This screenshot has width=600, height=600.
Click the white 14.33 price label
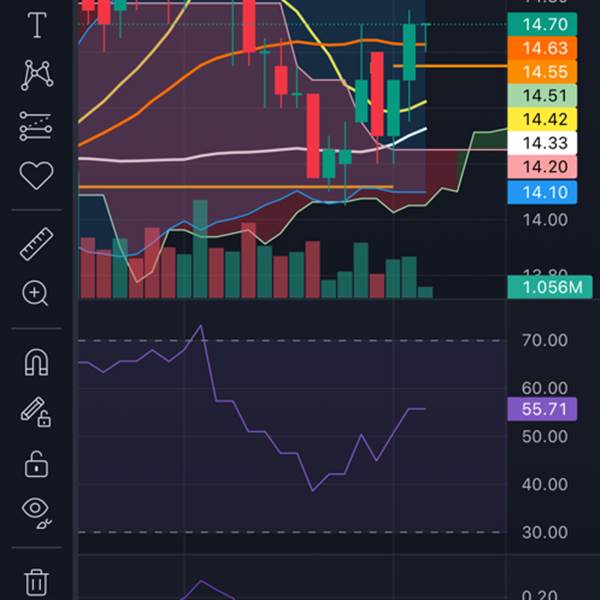click(x=542, y=143)
